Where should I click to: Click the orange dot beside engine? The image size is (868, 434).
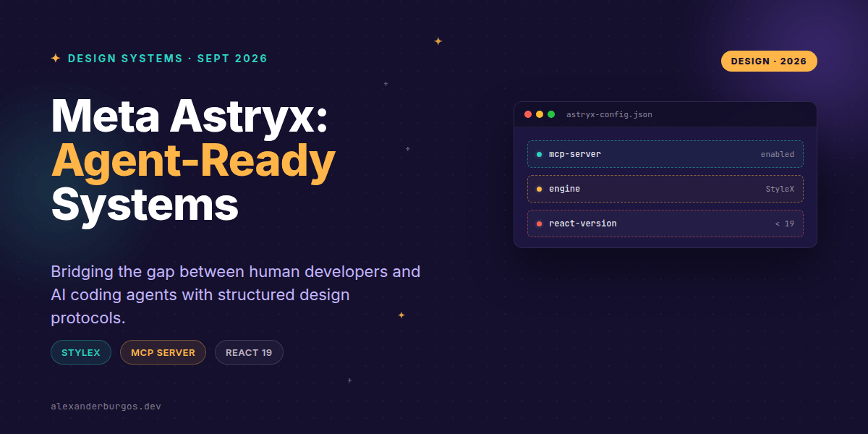coord(540,189)
